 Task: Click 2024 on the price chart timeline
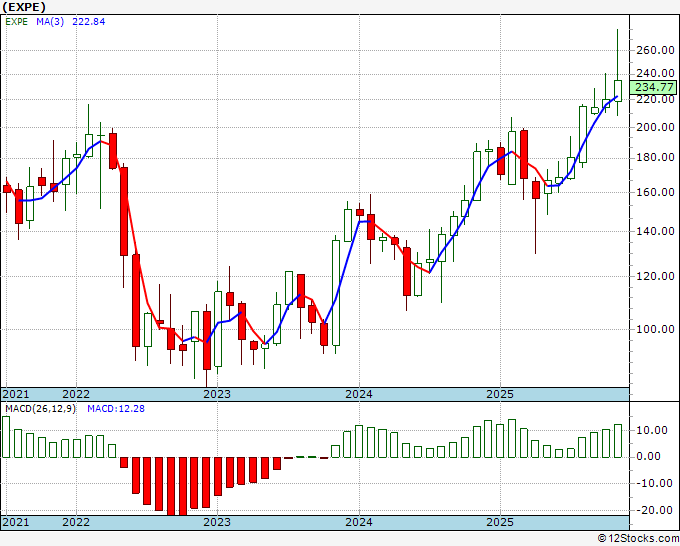tap(359, 394)
